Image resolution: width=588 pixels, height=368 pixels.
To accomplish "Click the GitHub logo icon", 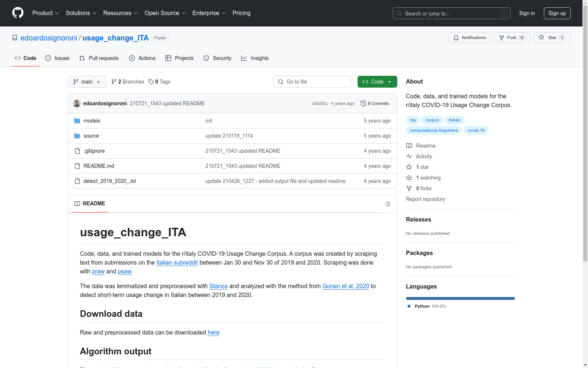I will pyautogui.click(x=18, y=13).
